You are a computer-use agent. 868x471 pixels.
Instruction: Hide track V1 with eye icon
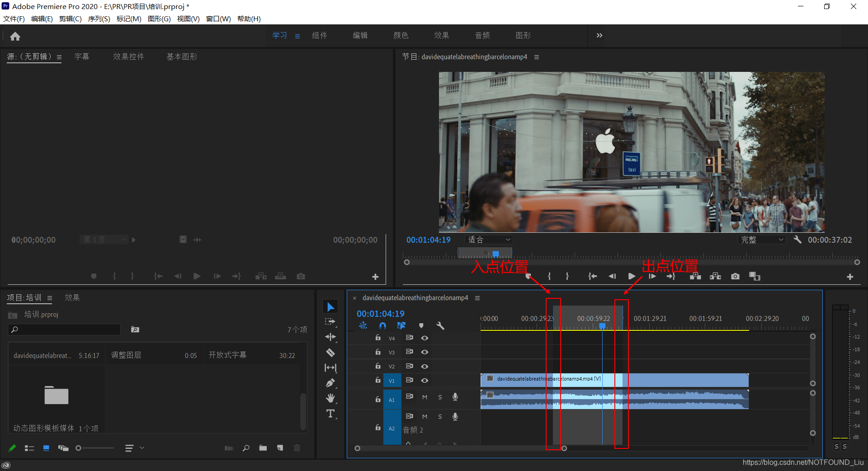coord(425,381)
